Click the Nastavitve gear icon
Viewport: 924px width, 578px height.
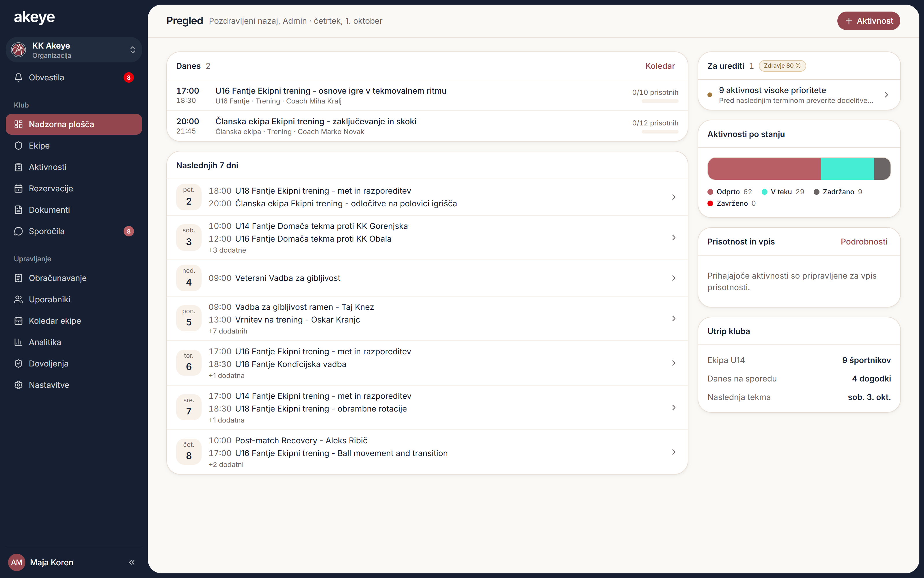coord(18,385)
